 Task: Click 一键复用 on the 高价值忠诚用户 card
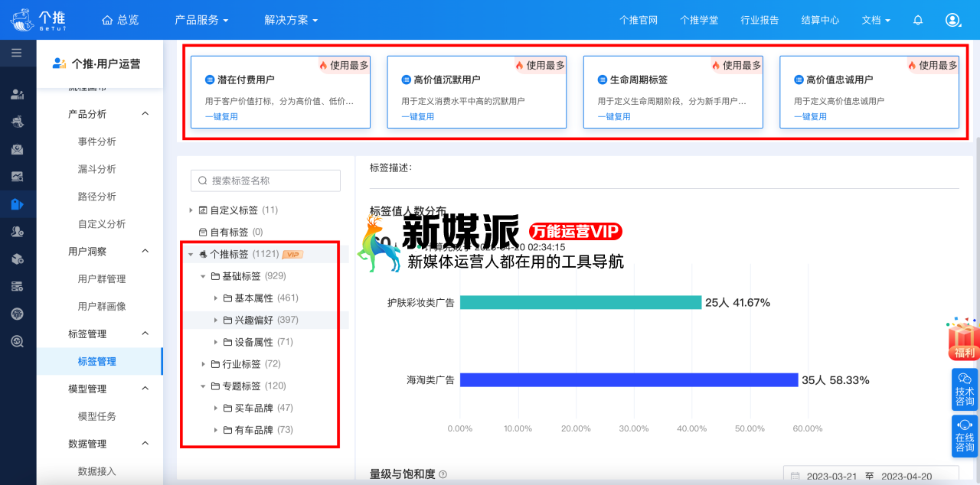(811, 117)
